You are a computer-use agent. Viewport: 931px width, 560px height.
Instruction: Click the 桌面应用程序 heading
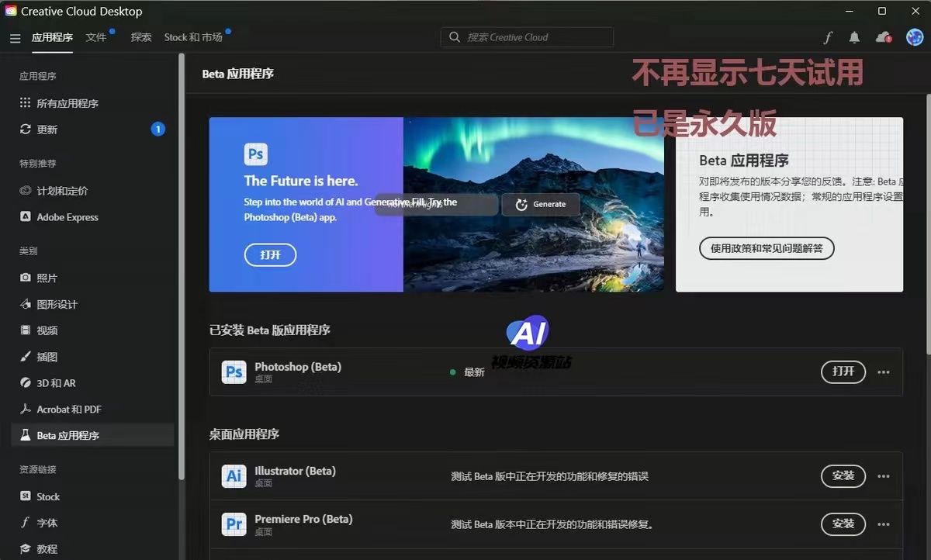pos(244,434)
